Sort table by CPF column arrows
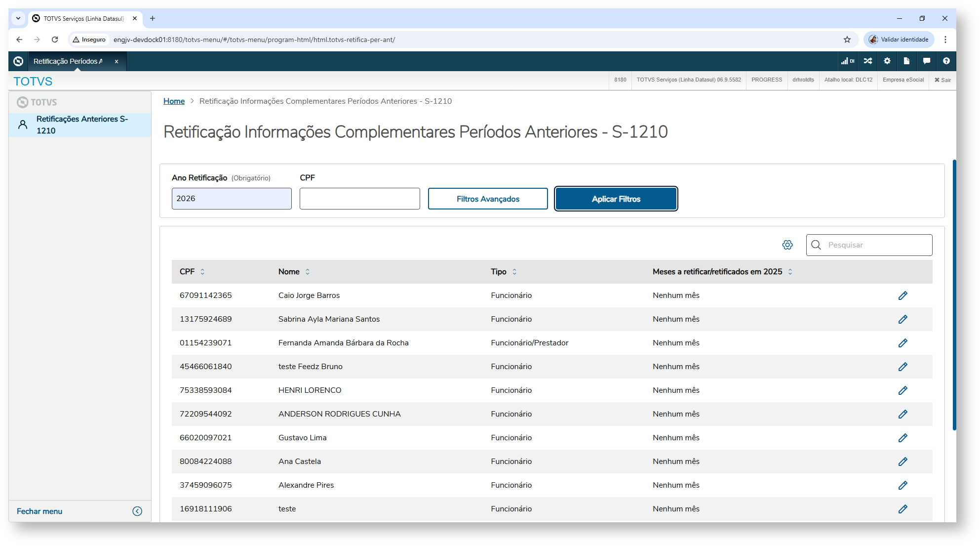The image size is (980, 546). pos(202,272)
